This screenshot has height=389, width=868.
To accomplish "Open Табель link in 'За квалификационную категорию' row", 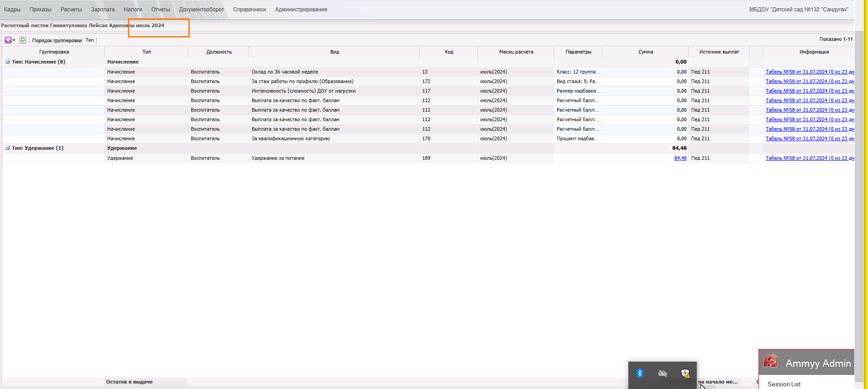I will coord(810,138).
